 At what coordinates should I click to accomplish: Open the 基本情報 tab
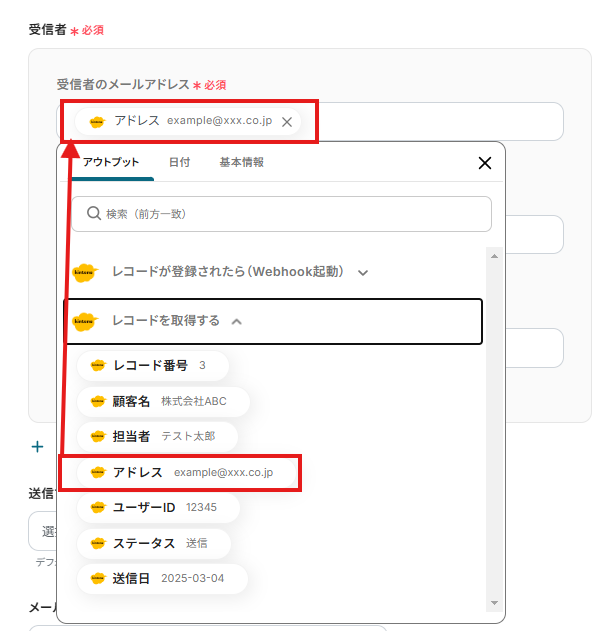click(x=242, y=162)
